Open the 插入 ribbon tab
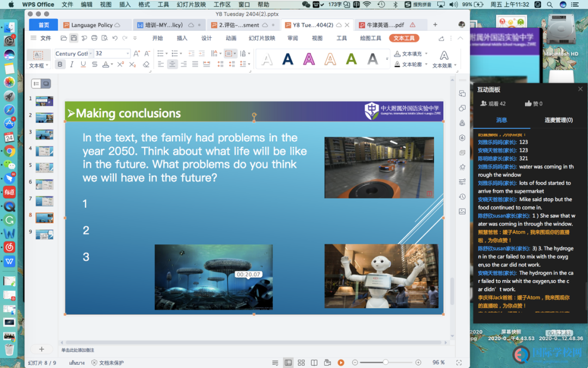The image size is (588, 368). [182, 38]
